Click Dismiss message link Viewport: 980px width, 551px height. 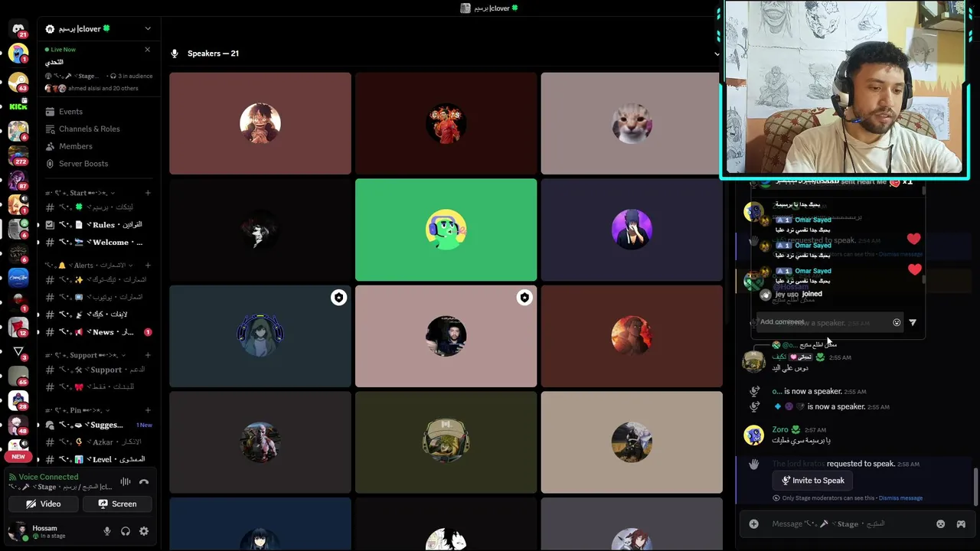pos(900,498)
